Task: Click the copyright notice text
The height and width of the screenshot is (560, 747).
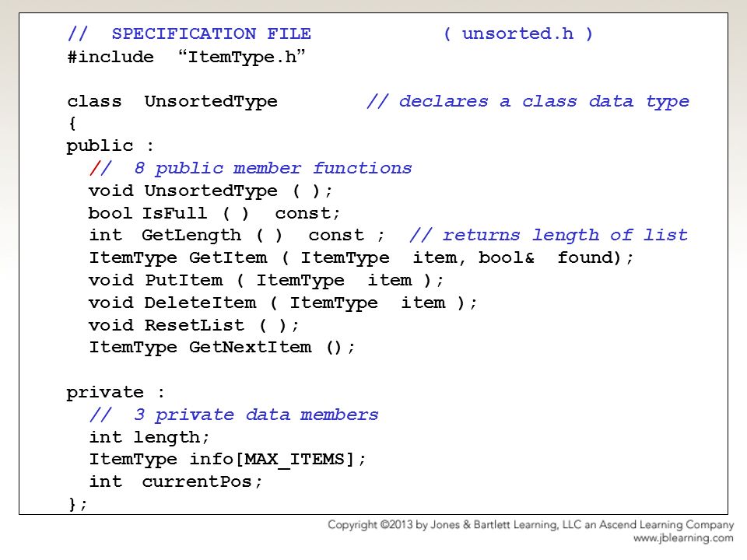Action: [531, 525]
